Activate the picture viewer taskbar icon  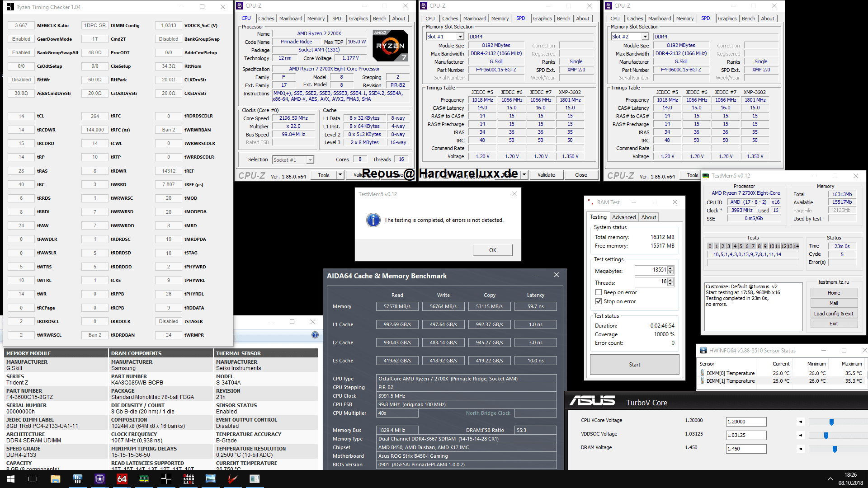pyautogui.click(x=211, y=479)
